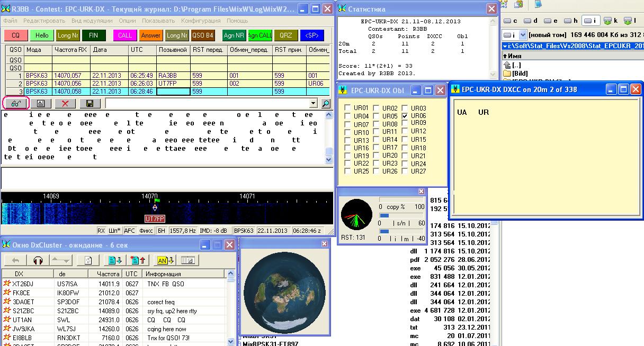Click the headphones icon in DxCluster toolbar
Viewport: 644px width, 346px height.
click(x=38, y=260)
